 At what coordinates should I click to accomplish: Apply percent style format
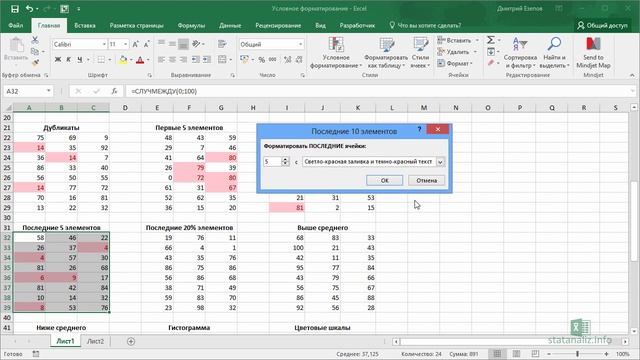pos(262,60)
